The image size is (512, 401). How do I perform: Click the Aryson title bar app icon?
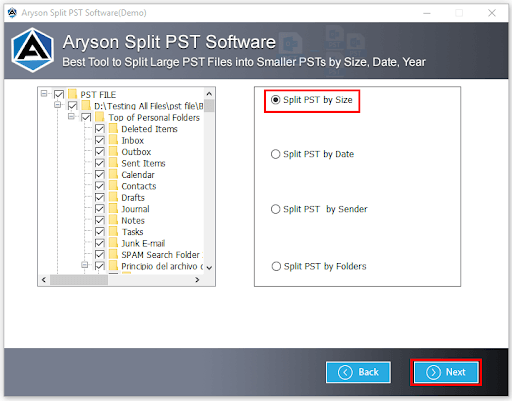(x=12, y=13)
